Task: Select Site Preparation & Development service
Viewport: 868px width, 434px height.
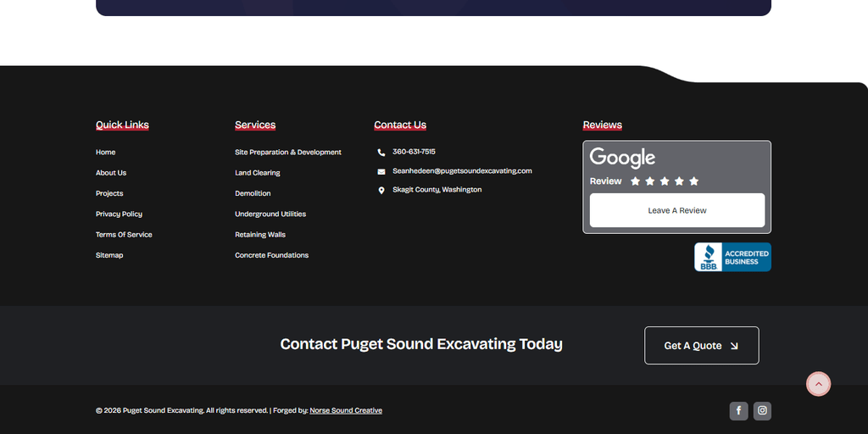Action: (288, 153)
